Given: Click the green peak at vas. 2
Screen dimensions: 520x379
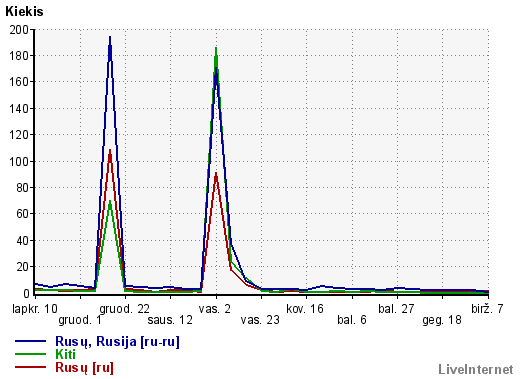Looking at the screenshot, I should click(x=216, y=49).
